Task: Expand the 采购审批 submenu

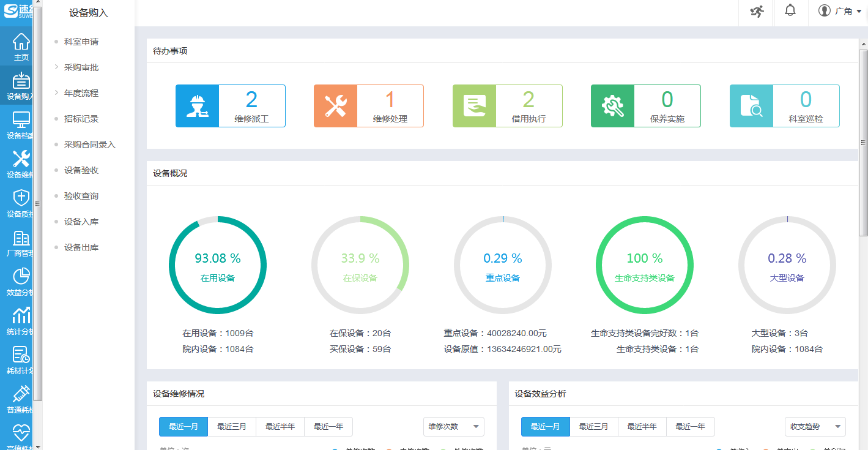Action: pyautogui.click(x=81, y=67)
